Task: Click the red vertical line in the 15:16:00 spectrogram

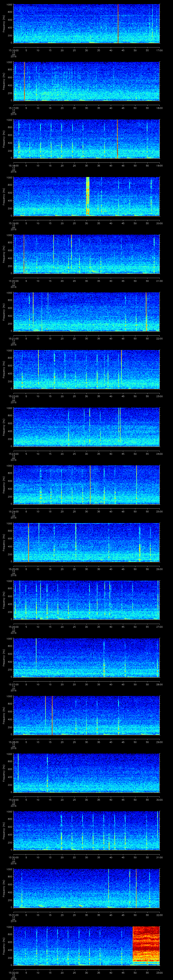Action: pos(118,24)
